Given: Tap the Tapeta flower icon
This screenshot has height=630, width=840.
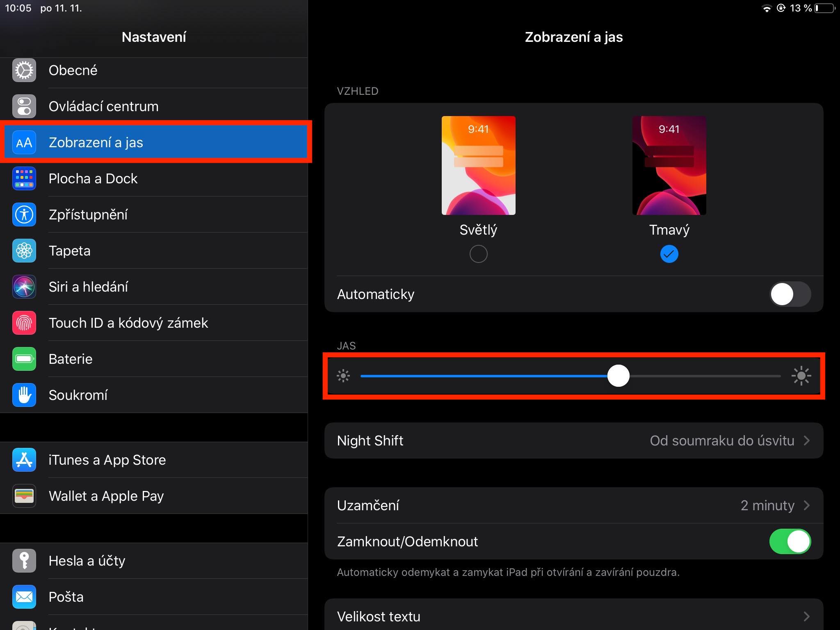Looking at the screenshot, I should point(24,251).
